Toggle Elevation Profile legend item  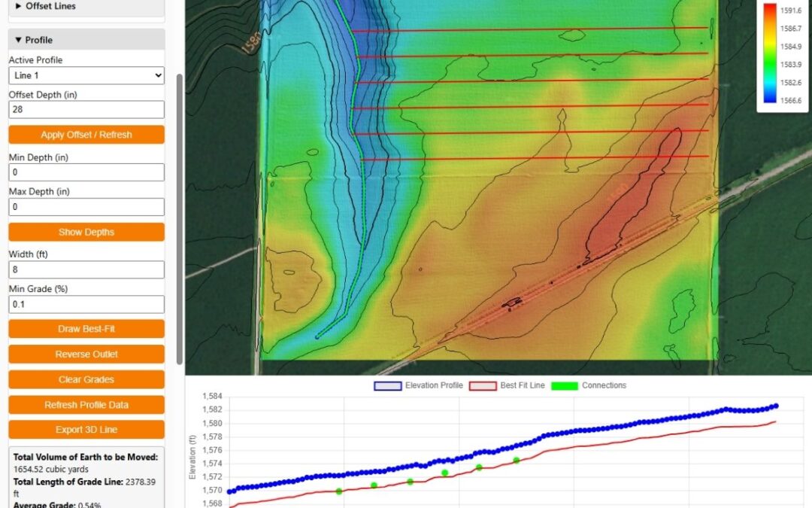[418, 385]
